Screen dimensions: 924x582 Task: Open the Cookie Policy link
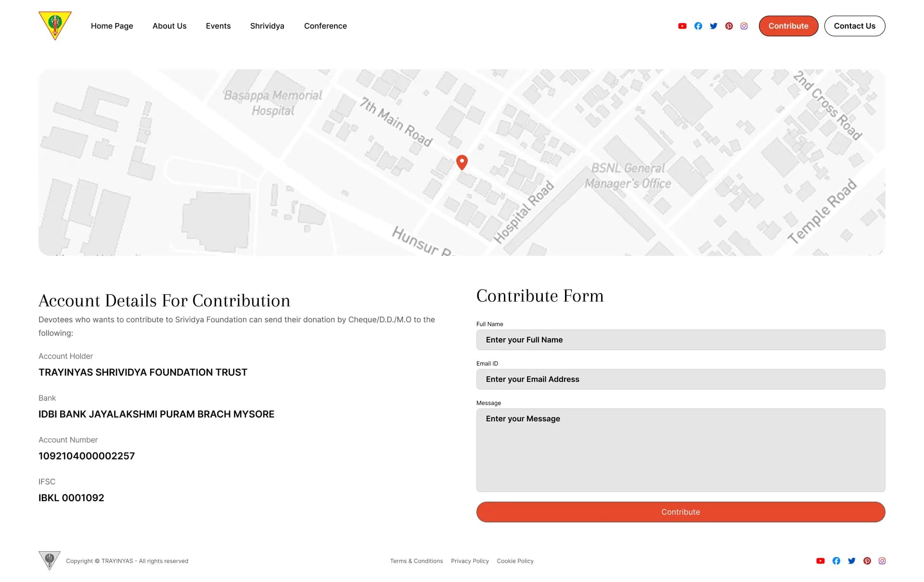click(515, 561)
